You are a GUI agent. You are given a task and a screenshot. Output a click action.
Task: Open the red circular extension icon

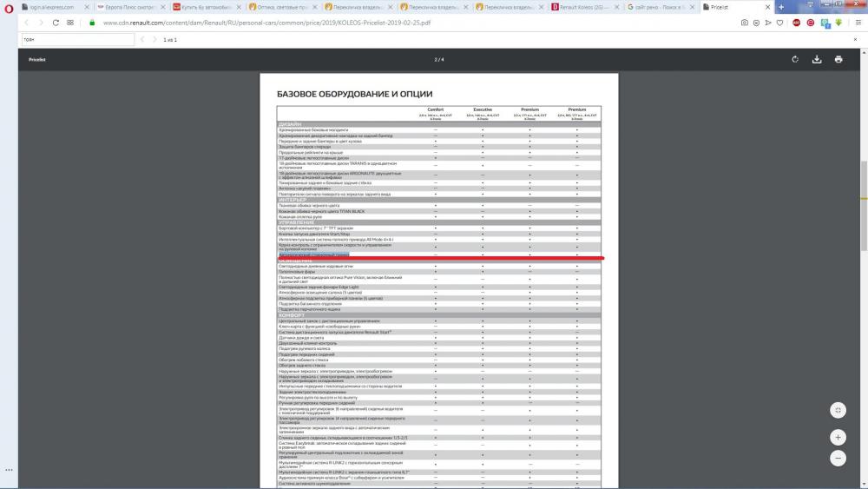pos(811,23)
